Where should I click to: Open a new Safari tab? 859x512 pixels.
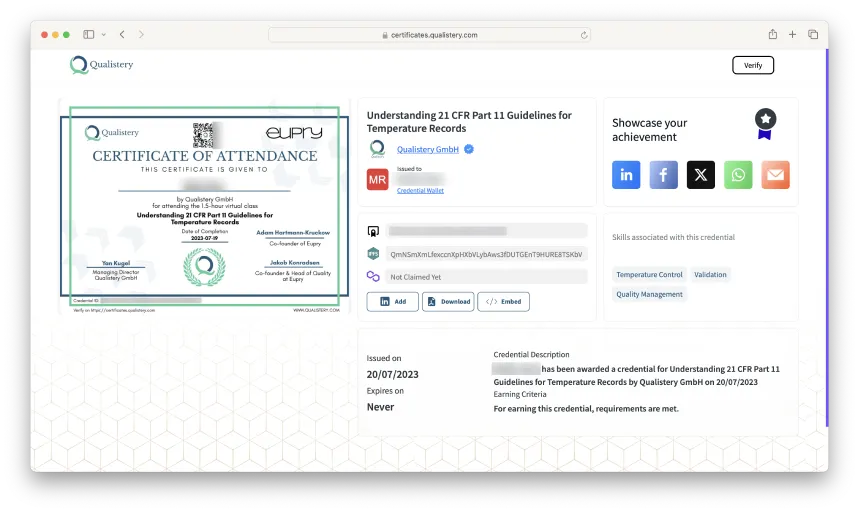click(793, 34)
